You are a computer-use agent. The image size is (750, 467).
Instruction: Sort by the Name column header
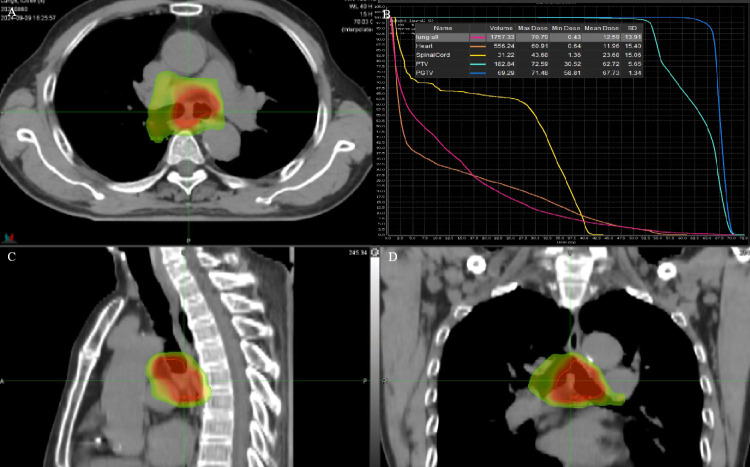[x=442, y=28]
